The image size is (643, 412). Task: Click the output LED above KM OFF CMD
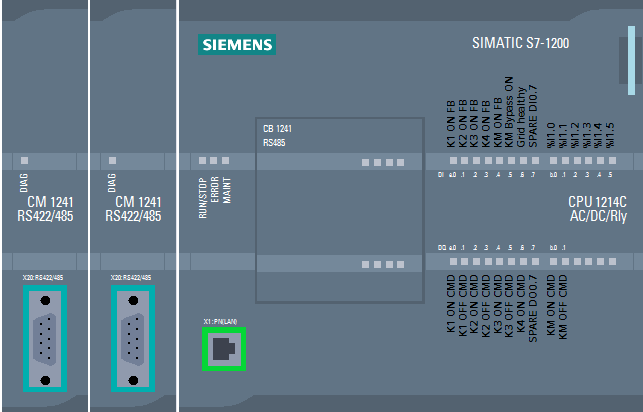point(565,261)
